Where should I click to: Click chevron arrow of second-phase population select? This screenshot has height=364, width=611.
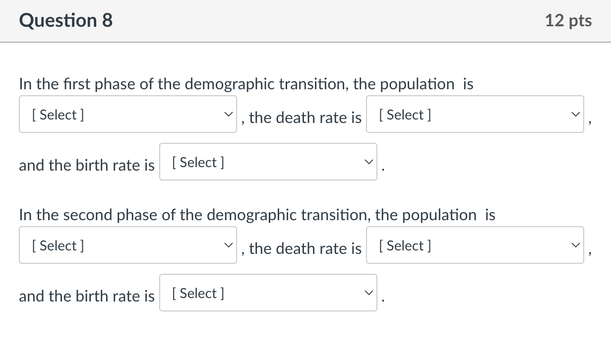(x=228, y=245)
